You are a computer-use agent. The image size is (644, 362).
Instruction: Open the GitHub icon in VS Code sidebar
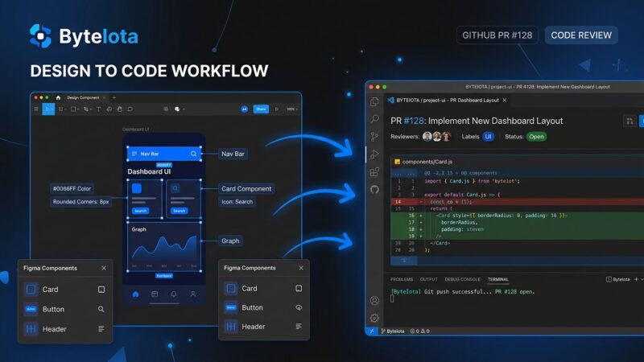coord(374,189)
